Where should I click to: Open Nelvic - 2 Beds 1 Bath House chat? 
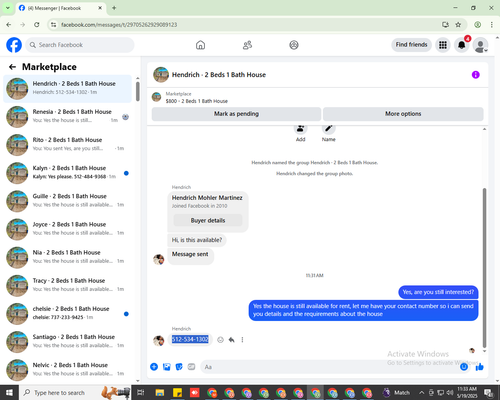tap(68, 370)
